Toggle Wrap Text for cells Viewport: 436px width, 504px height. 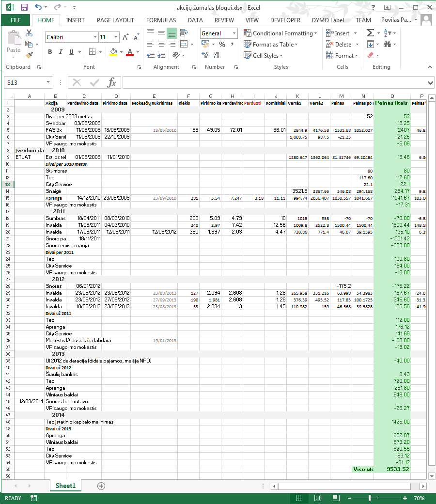(x=184, y=33)
